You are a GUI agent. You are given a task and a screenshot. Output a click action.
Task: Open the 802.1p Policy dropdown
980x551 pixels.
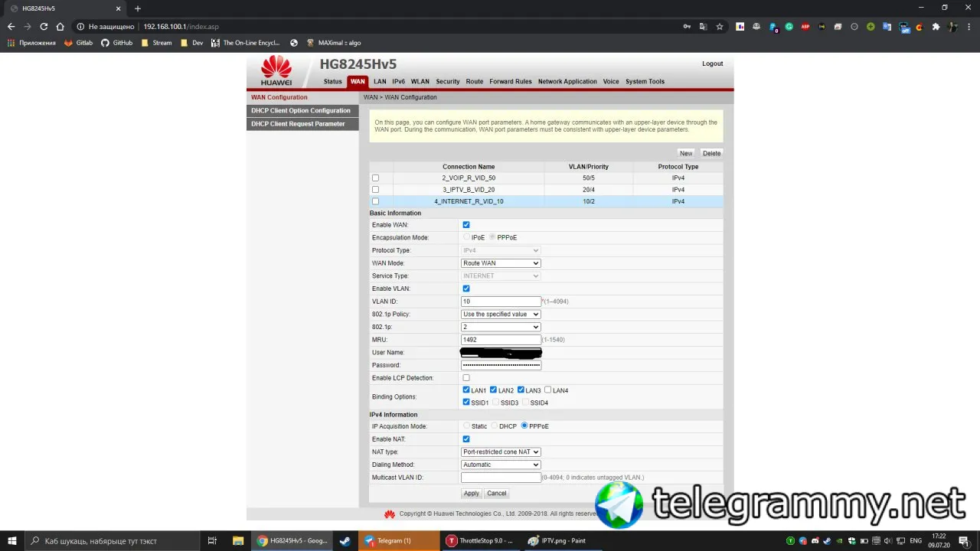tap(501, 314)
